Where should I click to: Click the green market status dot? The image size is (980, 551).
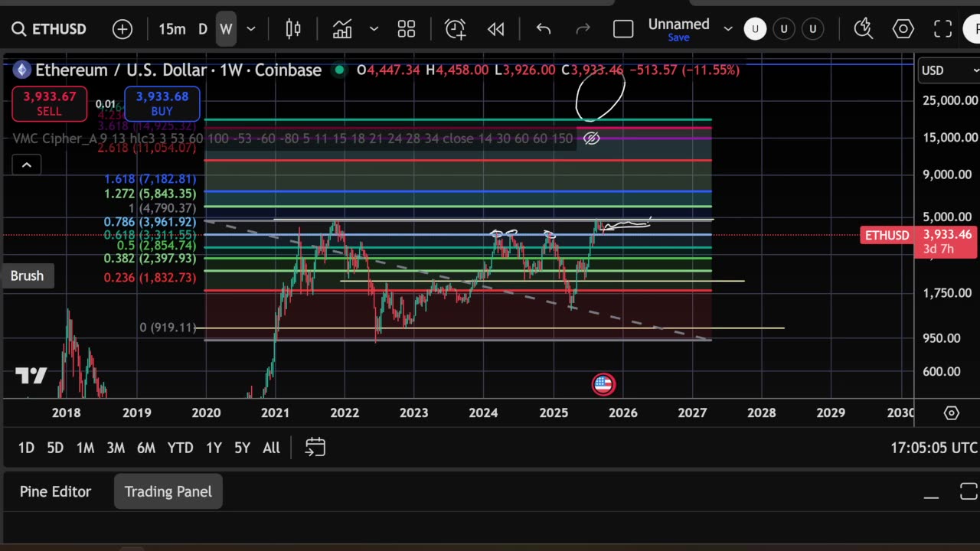click(x=339, y=70)
